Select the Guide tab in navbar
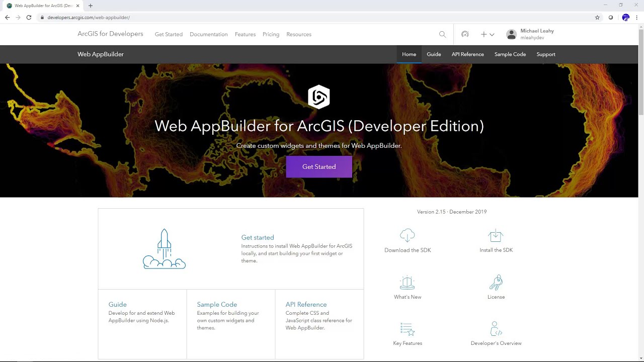The height and width of the screenshot is (362, 644). [434, 54]
